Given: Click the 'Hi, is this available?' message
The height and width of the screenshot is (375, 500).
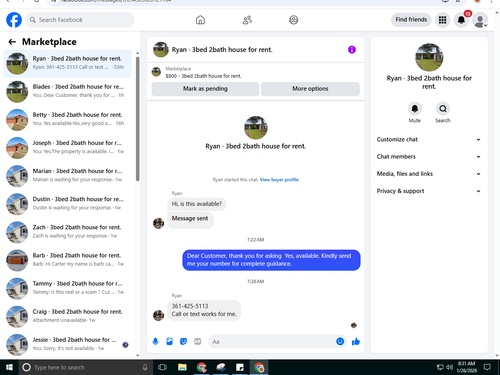Looking at the screenshot, I should pos(197,204).
